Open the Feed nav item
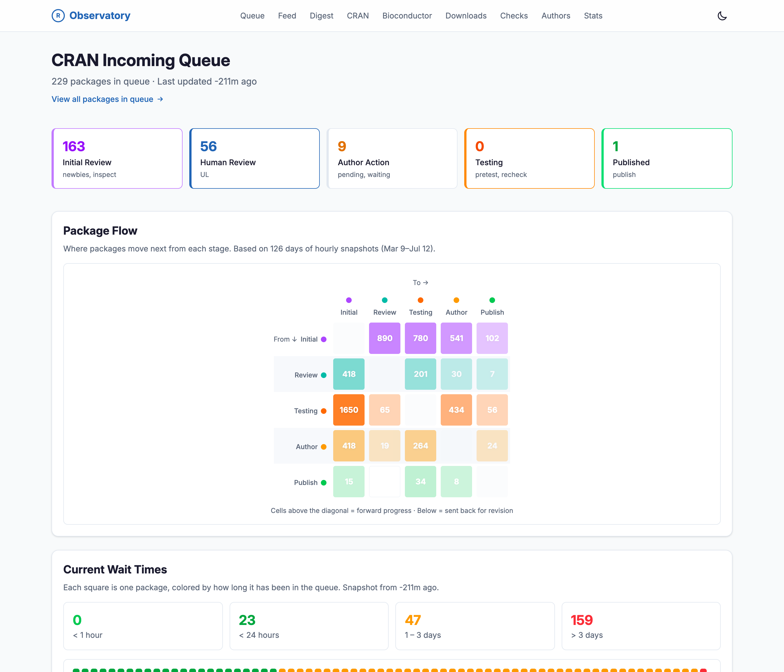The width and height of the screenshot is (784, 672). pos(287,15)
